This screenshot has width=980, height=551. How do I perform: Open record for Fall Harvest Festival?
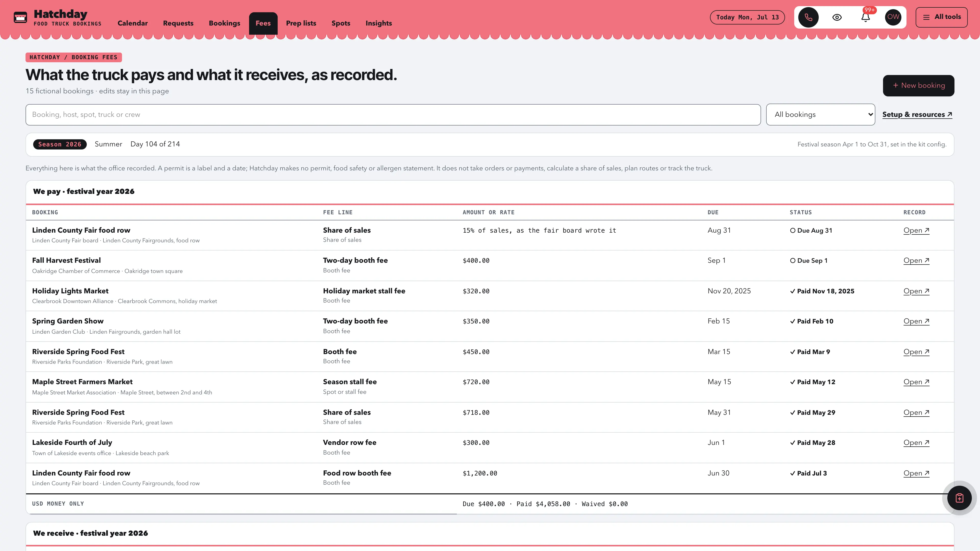[x=916, y=260]
